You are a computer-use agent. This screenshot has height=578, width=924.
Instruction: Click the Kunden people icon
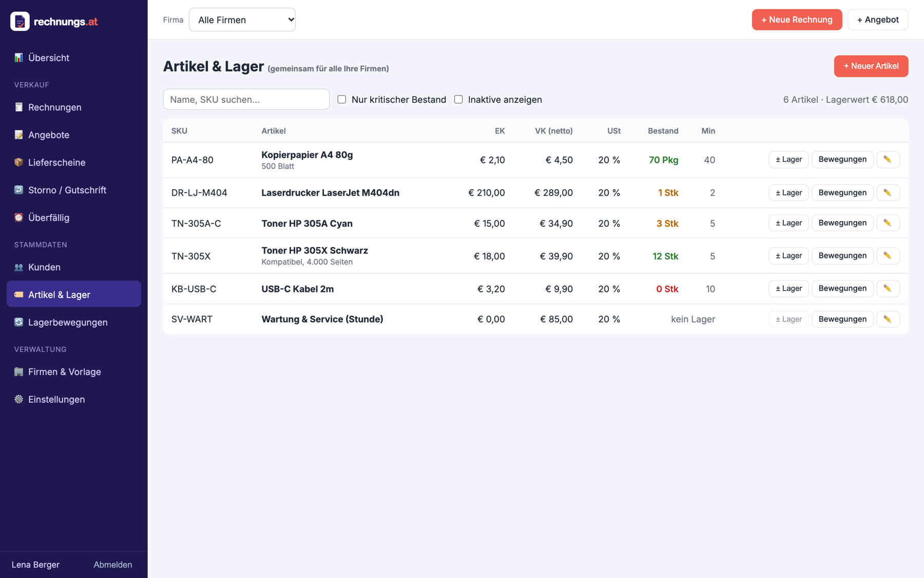coord(18,267)
